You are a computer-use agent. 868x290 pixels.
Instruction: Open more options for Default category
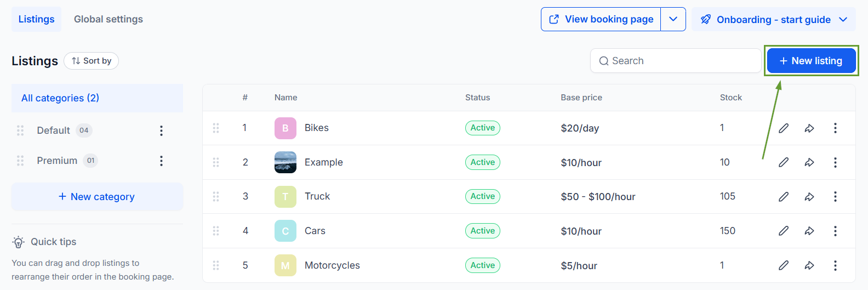click(161, 130)
